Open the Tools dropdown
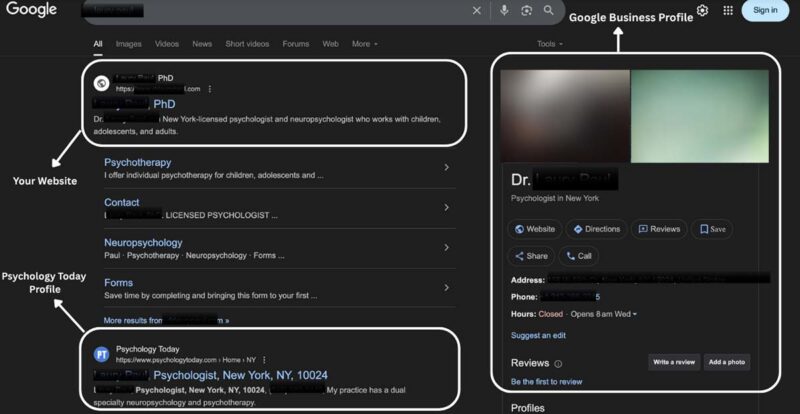The image size is (800, 414). pos(550,44)
